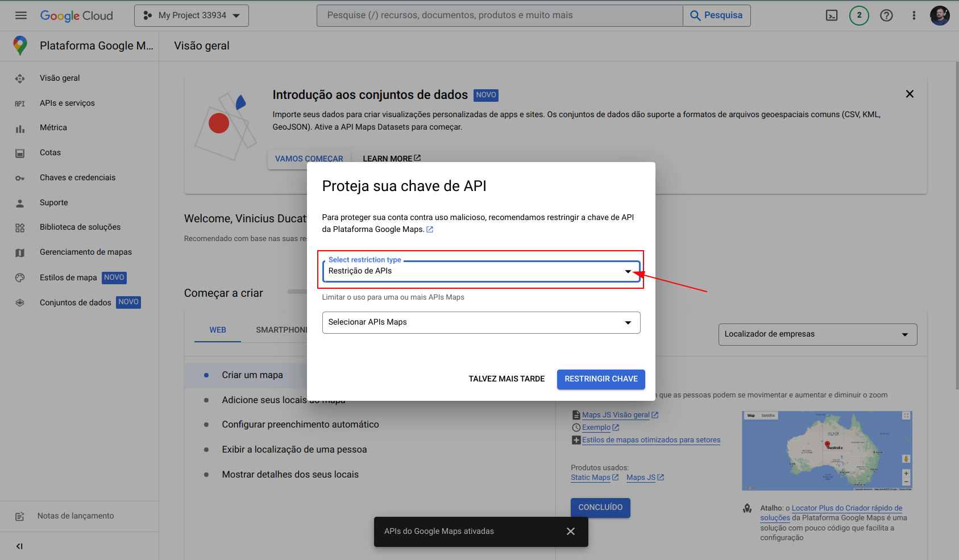Open Select restriction type dropdown
The image size is (959, 560).
(481, 271)
